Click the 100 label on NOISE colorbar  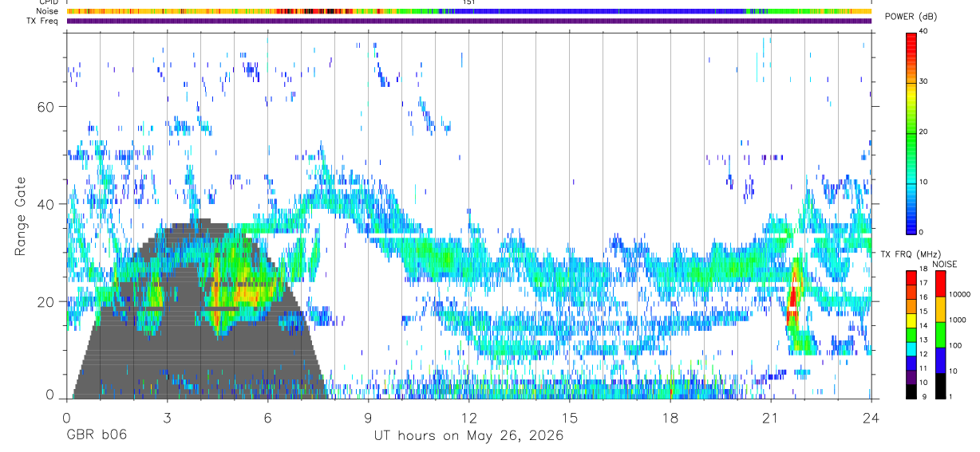(956, 345)
